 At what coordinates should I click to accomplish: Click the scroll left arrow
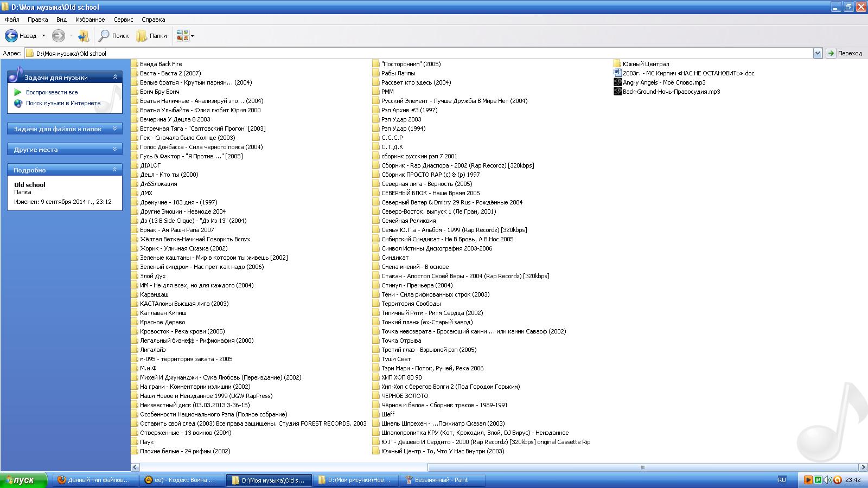(136, 467)
